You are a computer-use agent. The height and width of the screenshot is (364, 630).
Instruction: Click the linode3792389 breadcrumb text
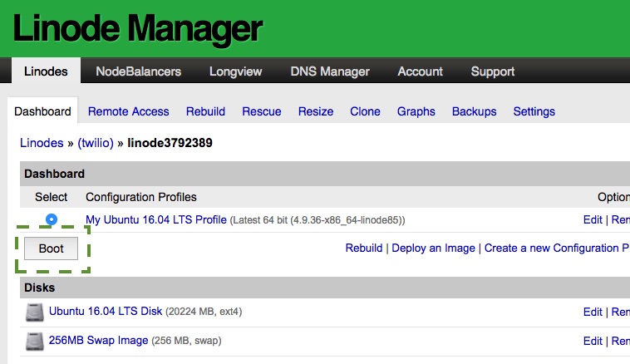(x=170, y=143)
